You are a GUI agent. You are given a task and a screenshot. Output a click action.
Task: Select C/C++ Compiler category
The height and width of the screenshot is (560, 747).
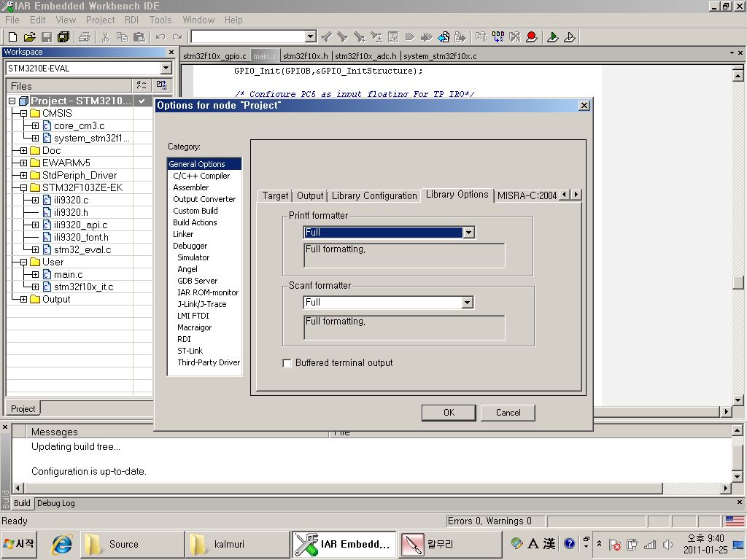[201, 176]
